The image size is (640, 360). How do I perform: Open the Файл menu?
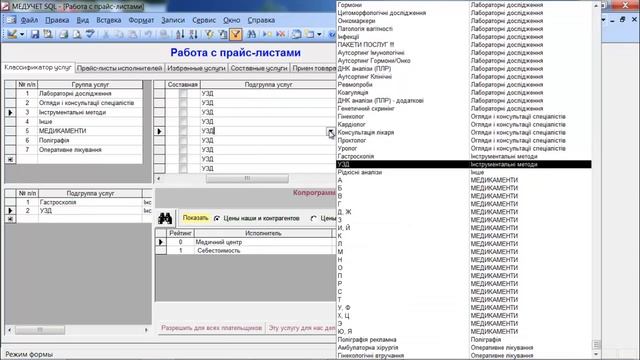[29, 20]
